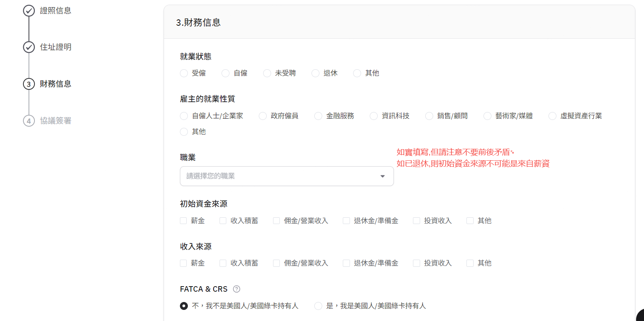The height and width of the screenshot is (321, 644).
Task: Click the completed 證照信息 step checkmark icon
Action: point(29,11)
